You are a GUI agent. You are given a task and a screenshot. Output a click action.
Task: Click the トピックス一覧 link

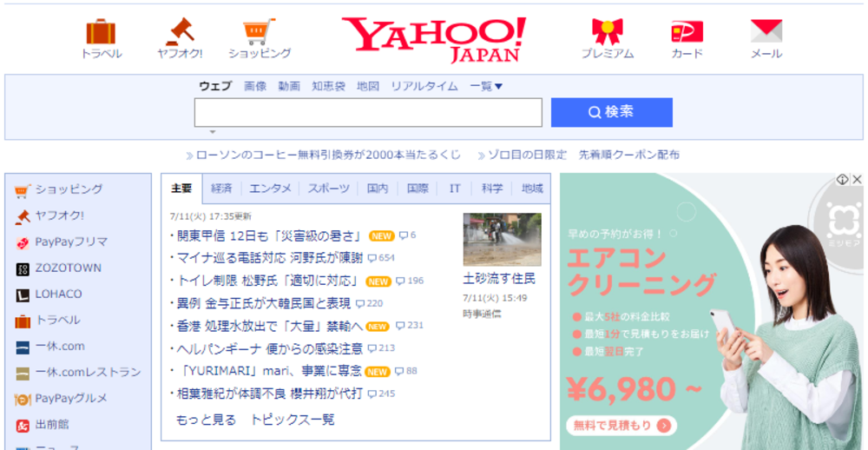293,420
